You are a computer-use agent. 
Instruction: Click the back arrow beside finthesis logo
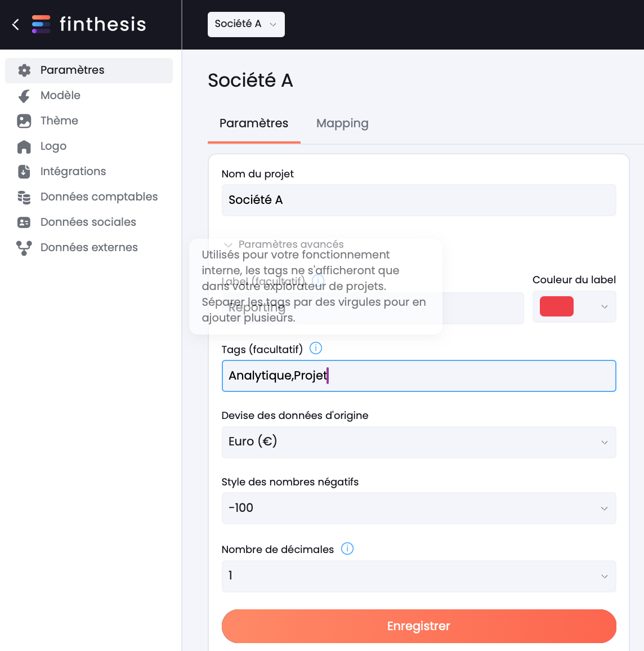pos(16,24)
